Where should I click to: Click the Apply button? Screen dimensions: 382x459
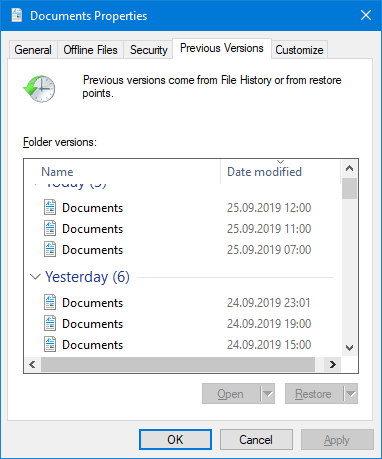pyautogui.click(x=337, y=439)
